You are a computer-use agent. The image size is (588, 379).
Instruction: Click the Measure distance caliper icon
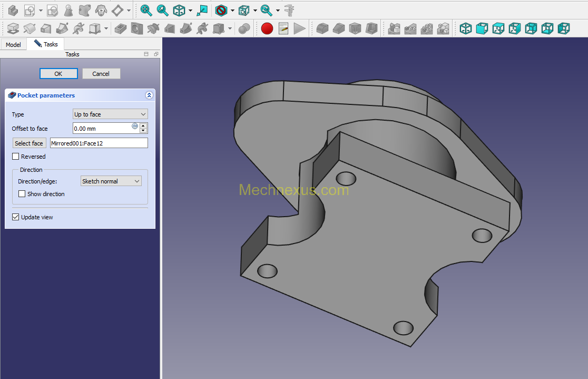coord(289,11)
